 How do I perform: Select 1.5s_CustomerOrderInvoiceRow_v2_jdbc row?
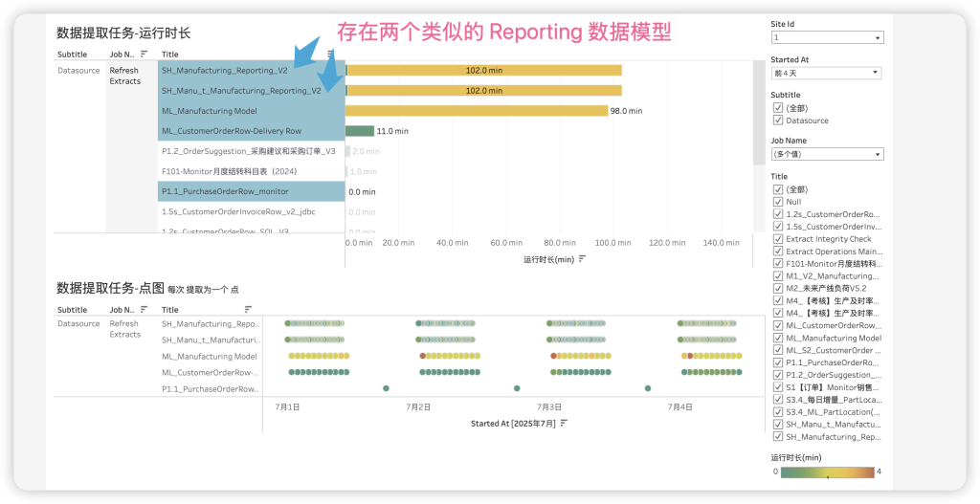click(252, 211)
